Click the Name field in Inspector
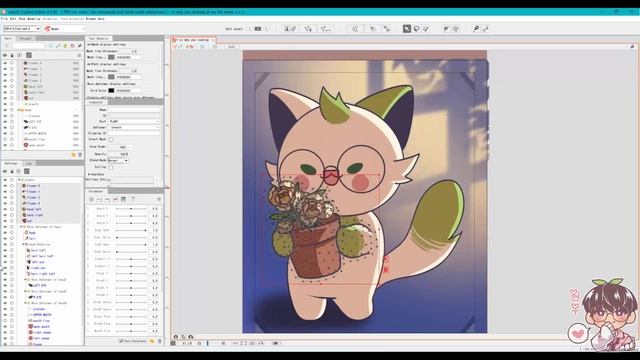Viewport: 640px width, 360px height. coord(134,110)
